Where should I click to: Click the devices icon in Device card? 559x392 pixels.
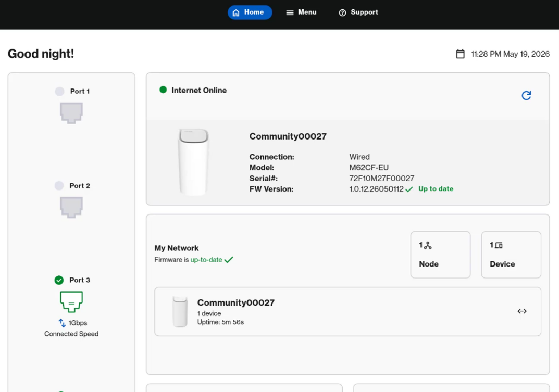[x=499, y=245]
